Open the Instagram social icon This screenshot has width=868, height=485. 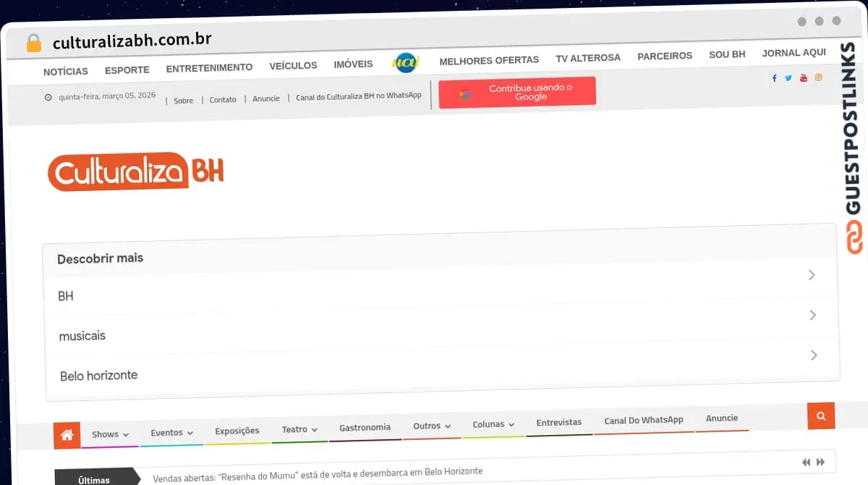pos(819,77)
